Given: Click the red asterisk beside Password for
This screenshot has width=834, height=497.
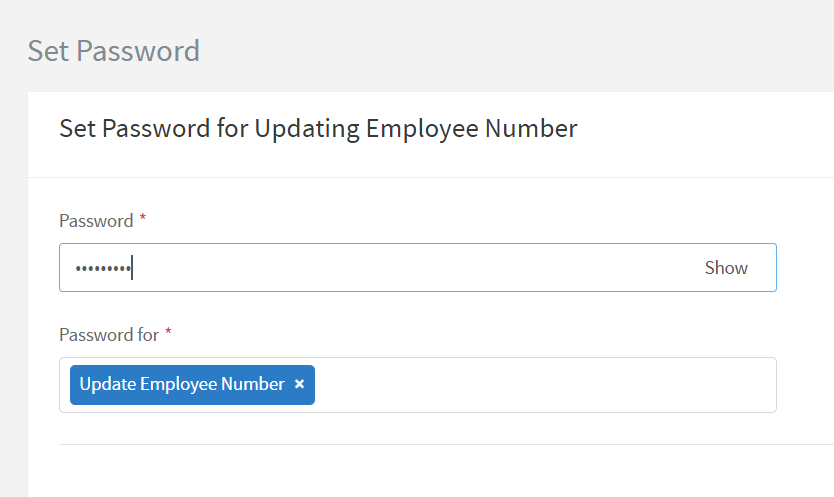Looking at the screenshot, I should tap(168, 333).
